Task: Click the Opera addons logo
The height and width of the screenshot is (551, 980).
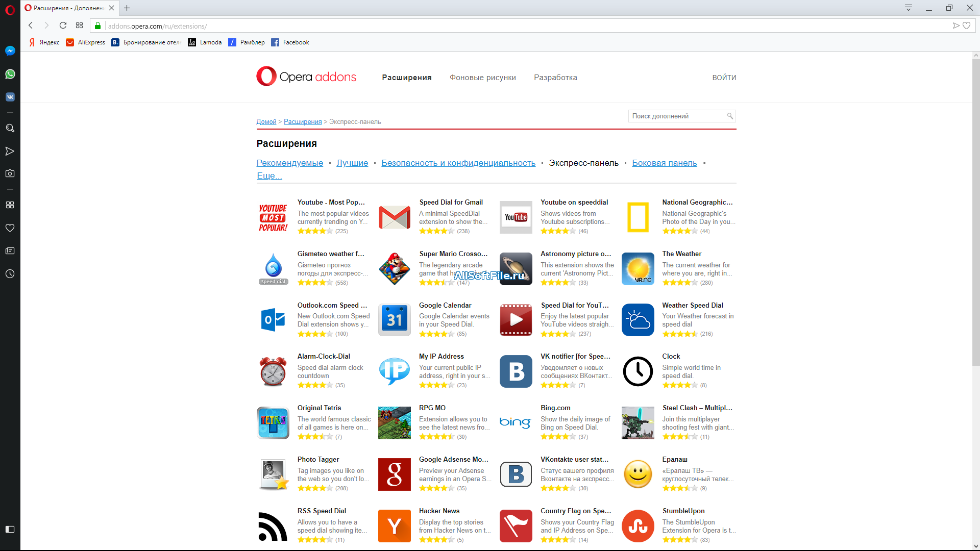Action: point(306,77)
